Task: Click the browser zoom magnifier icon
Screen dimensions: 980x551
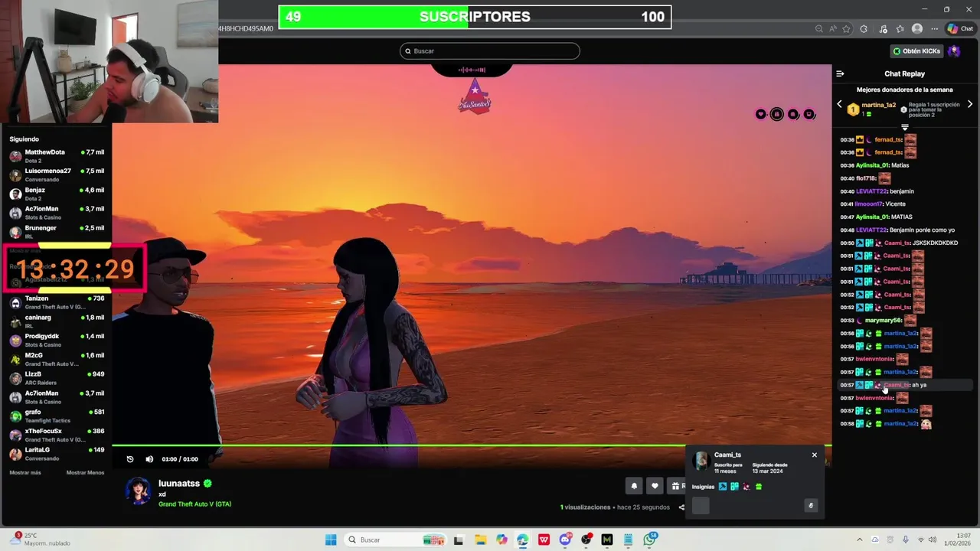Action: coord(819,29)
